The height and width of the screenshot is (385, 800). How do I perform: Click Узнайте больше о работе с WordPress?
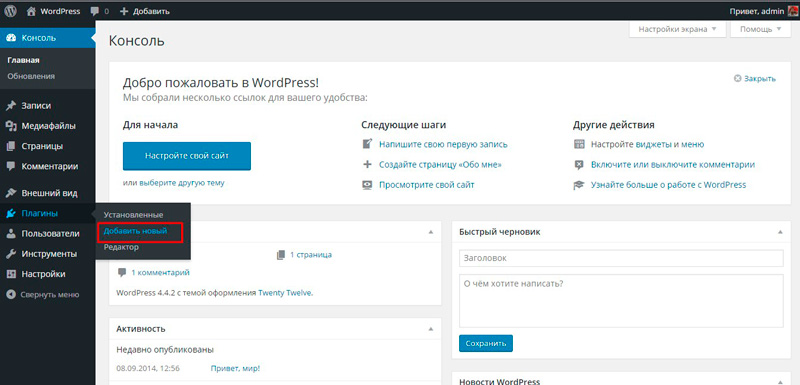(668, 185)
